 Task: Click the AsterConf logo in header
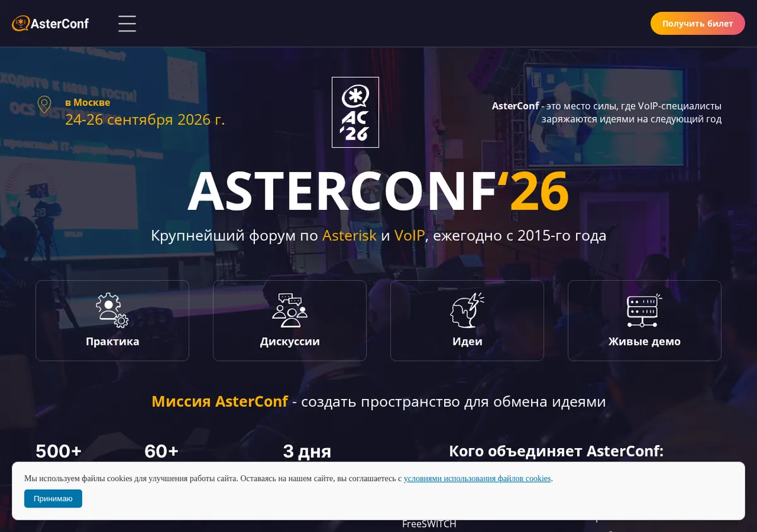(x=50, y=24)
